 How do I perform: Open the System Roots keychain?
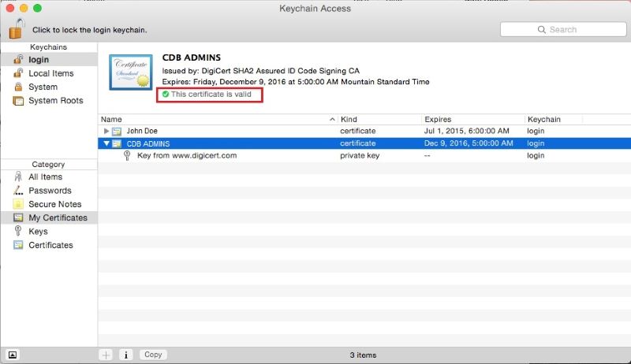[55, 100]
